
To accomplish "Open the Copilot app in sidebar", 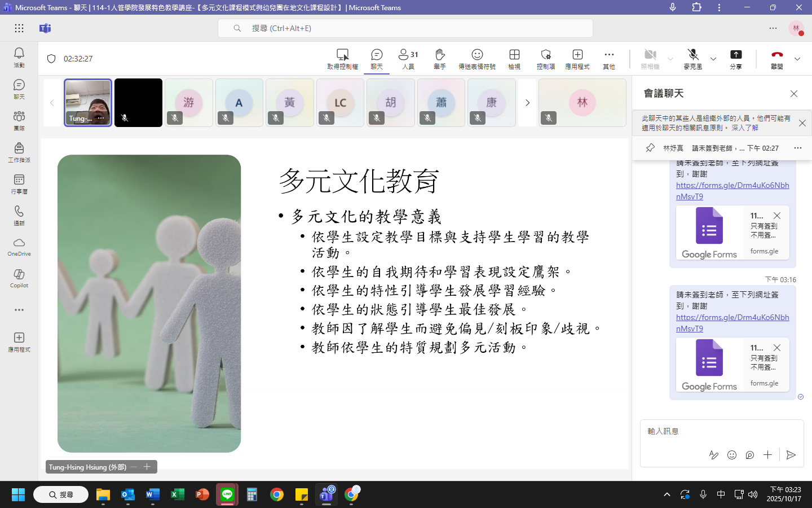I will click(19, 277).
